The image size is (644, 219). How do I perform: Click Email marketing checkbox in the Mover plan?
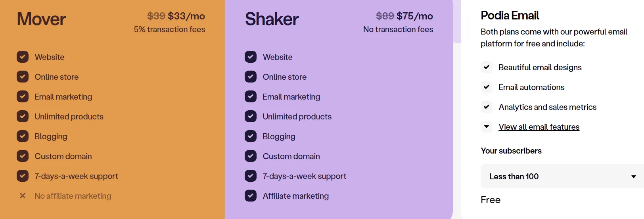[23, 96]
